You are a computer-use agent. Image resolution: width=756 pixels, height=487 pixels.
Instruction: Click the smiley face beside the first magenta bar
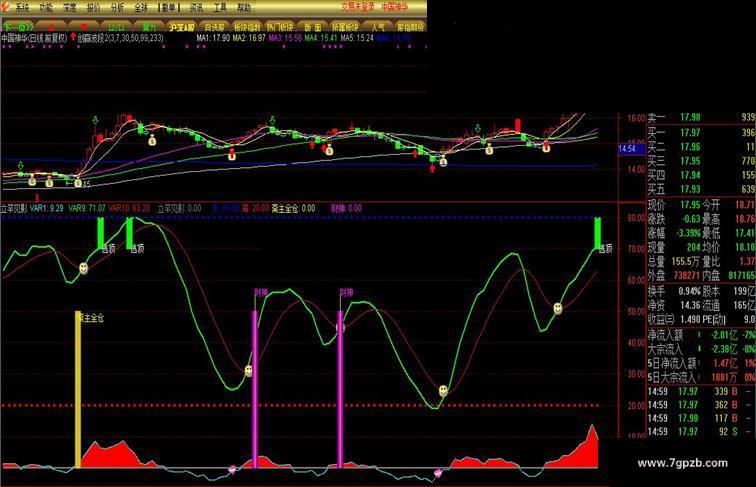[x=248, y=371]
